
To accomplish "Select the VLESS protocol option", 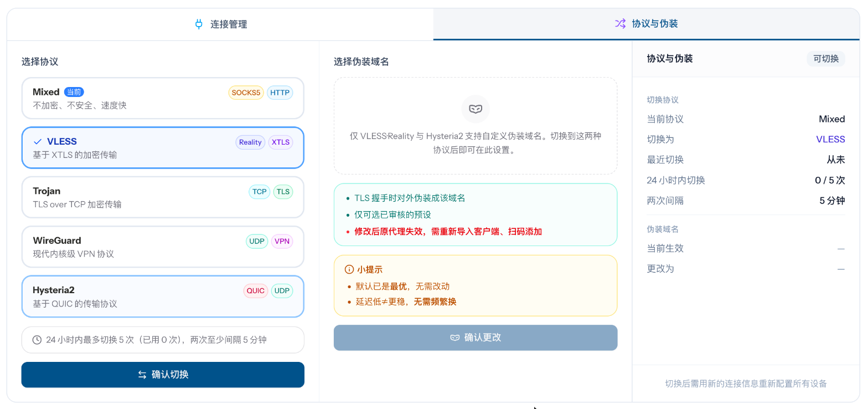I will point(163,147).
